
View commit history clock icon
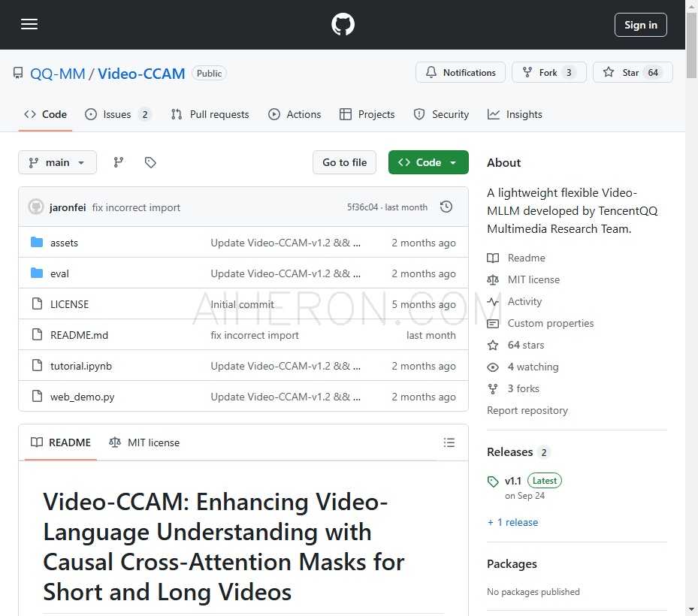click(x=446, y=207)
